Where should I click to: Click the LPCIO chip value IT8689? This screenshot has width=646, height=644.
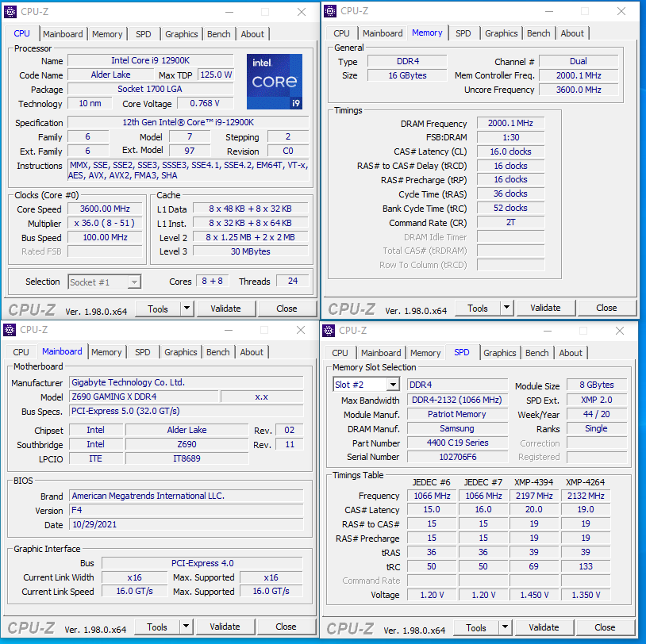click(x=186, y=458)
